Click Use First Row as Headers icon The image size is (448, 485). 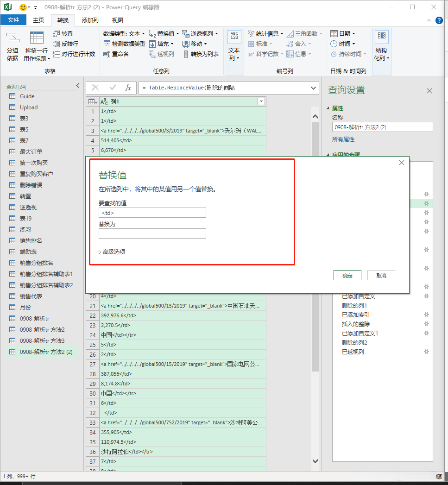[x=37, y=38]
